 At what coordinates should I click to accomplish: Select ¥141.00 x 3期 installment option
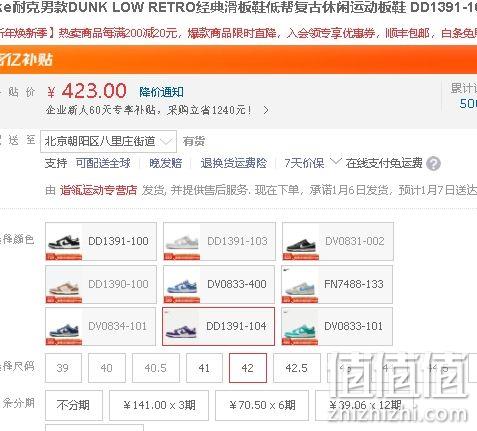159,405
